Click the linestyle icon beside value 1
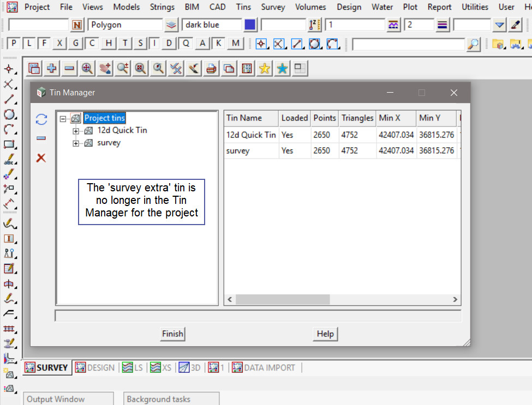 tap(393, 25)
